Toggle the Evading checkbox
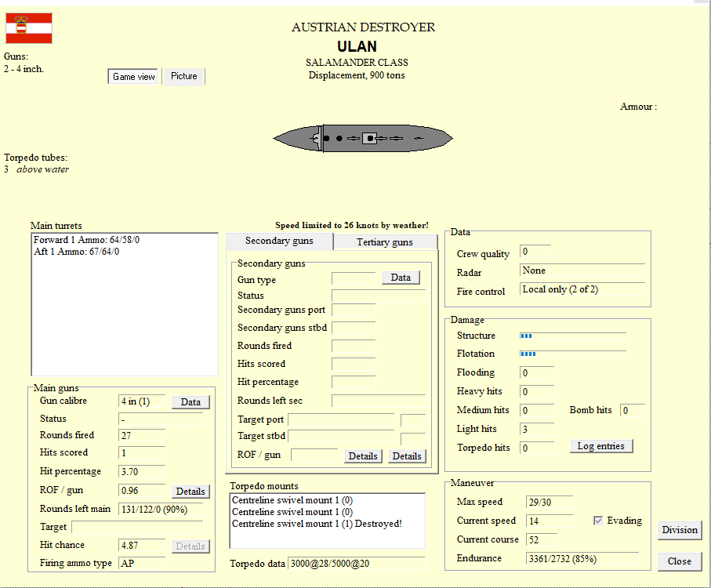This screenshot has height=588, width=711. 598,521
